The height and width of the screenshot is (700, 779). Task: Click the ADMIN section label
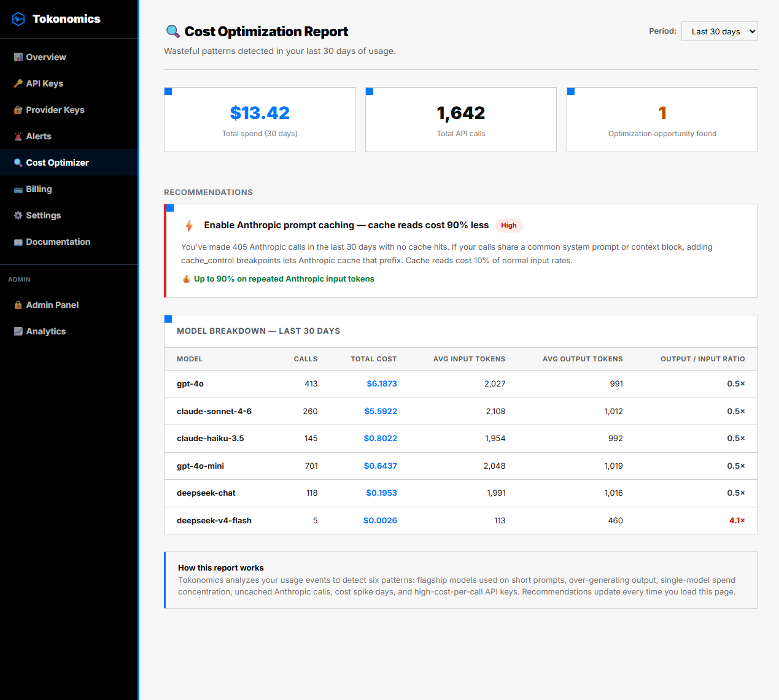click(19, 280)
